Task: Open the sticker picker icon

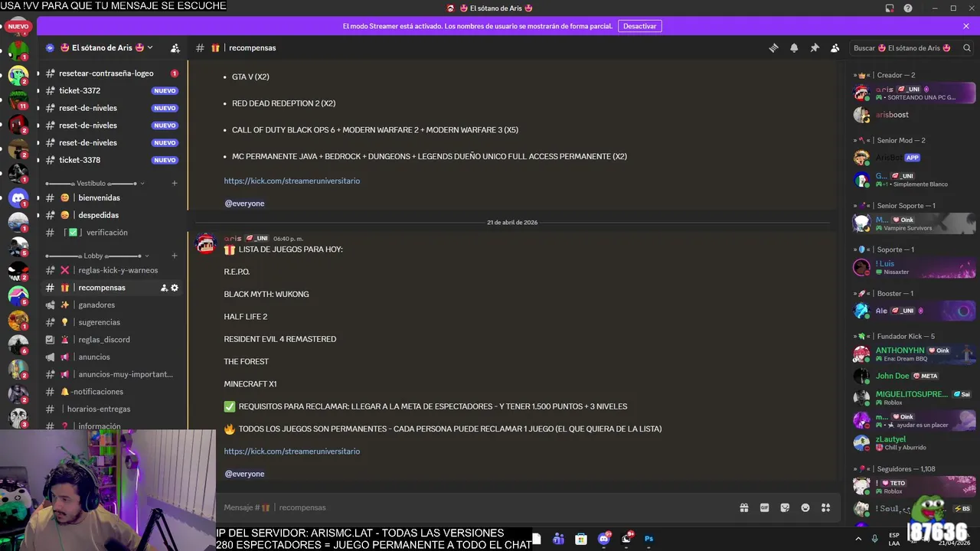Action: (785, 507)
